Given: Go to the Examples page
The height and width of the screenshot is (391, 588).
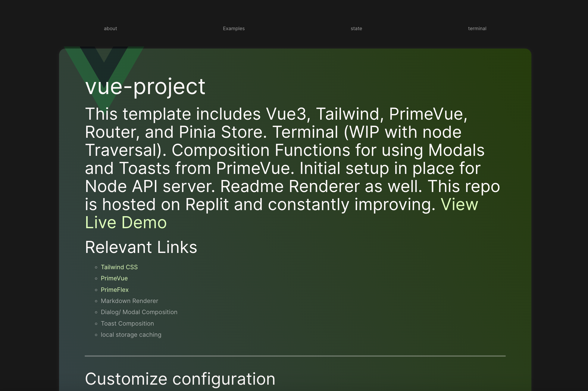Looking at the screenshot, I should [x=234, y=29].
